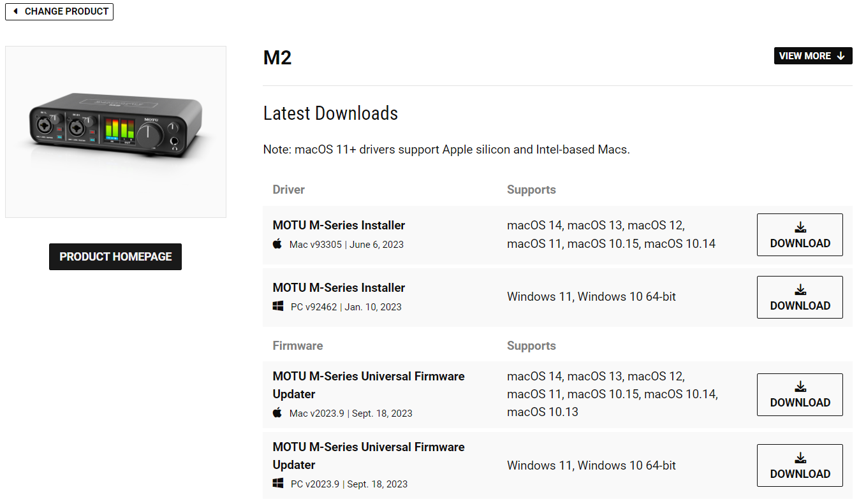The width and height of the screenshot is (859, 504).
Task: Click the M2 product heading
Action: (277, 58)
